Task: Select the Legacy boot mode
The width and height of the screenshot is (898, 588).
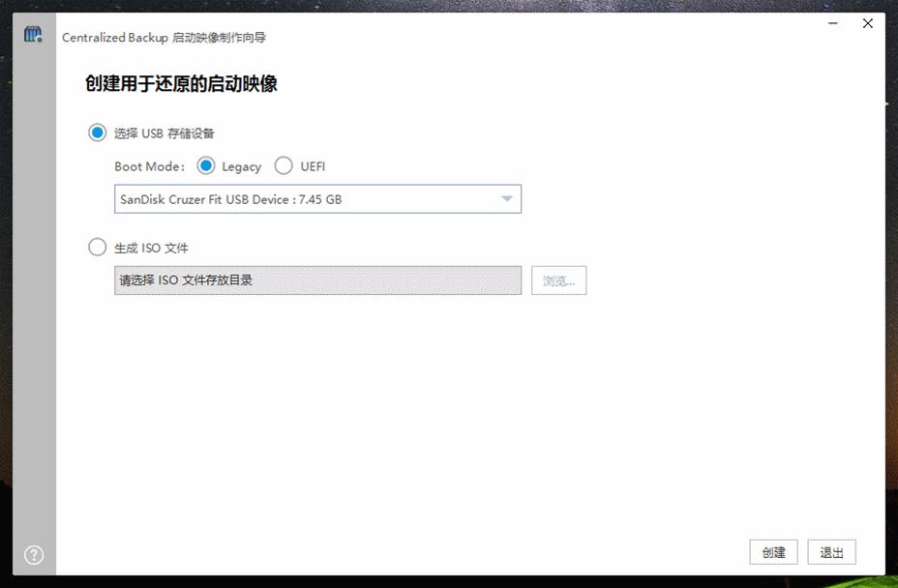Action: pos(206,166)
